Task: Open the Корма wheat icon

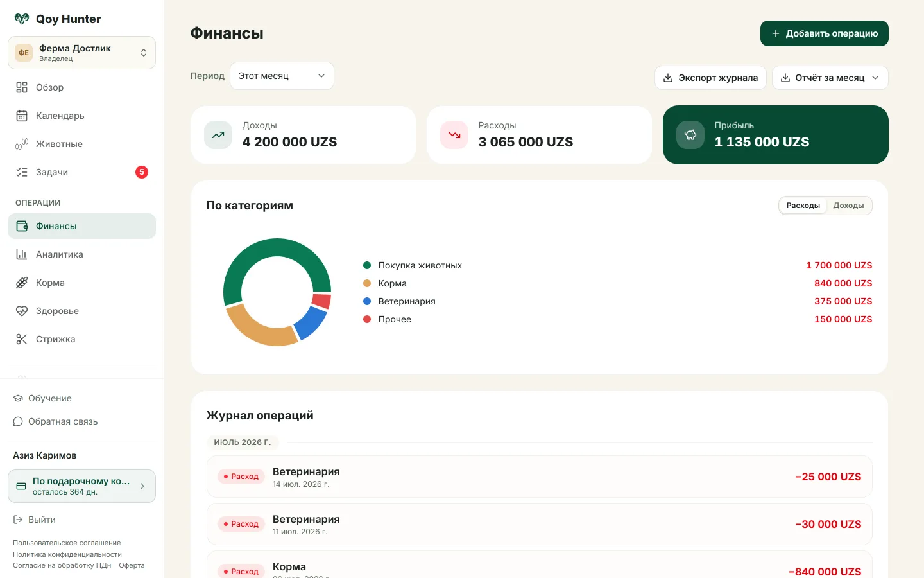Action: tap(22, 283)
